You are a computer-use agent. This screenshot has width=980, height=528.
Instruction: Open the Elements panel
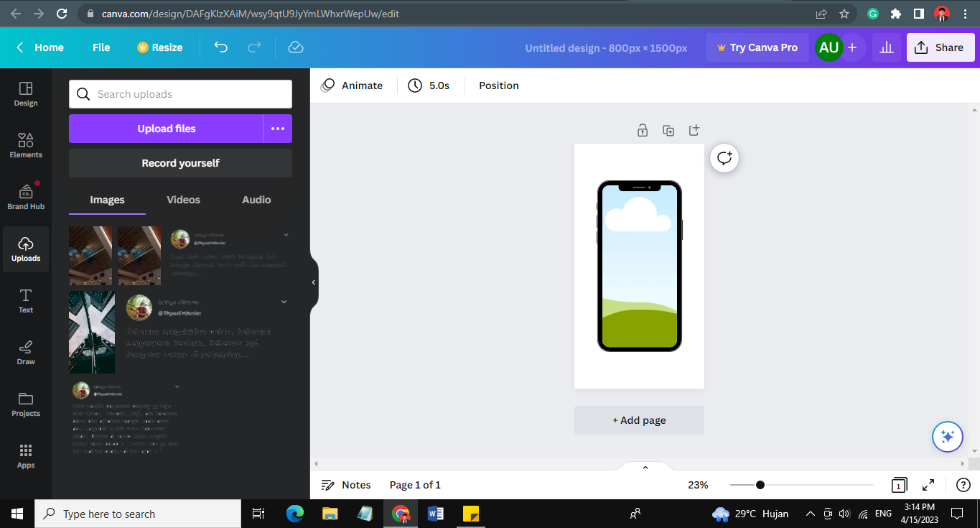tap(25, 144)
